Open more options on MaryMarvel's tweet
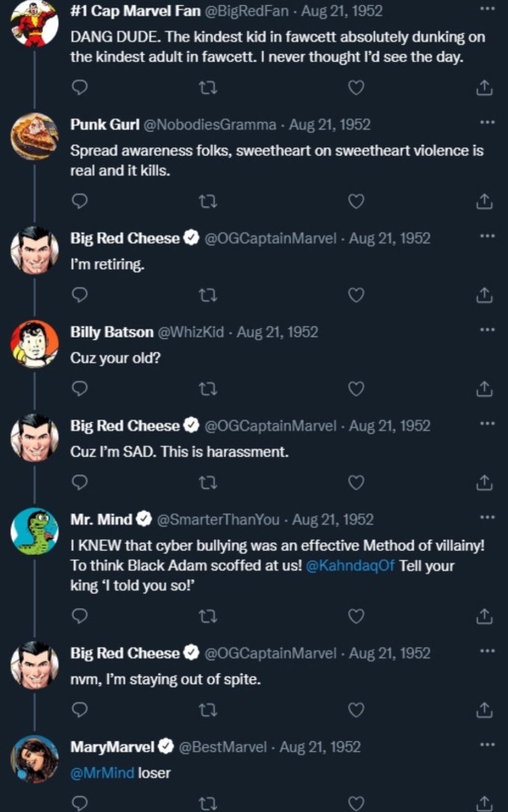 [486, 744]
